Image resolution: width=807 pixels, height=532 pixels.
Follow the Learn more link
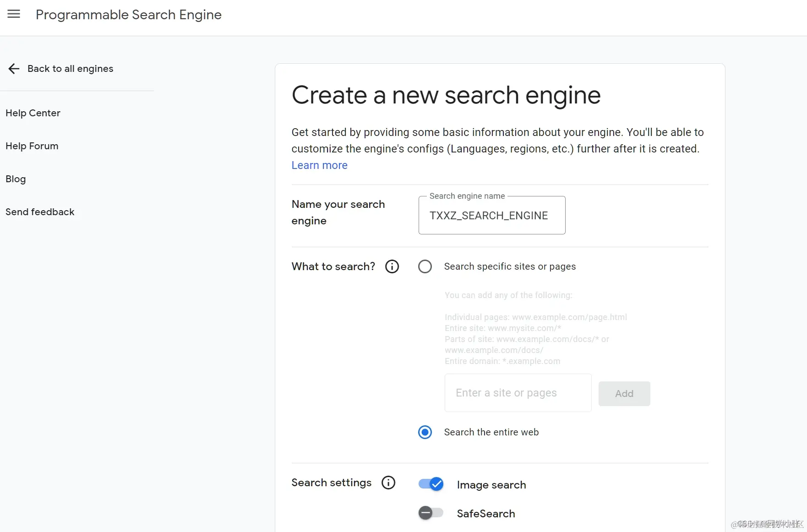pos(319,165)
